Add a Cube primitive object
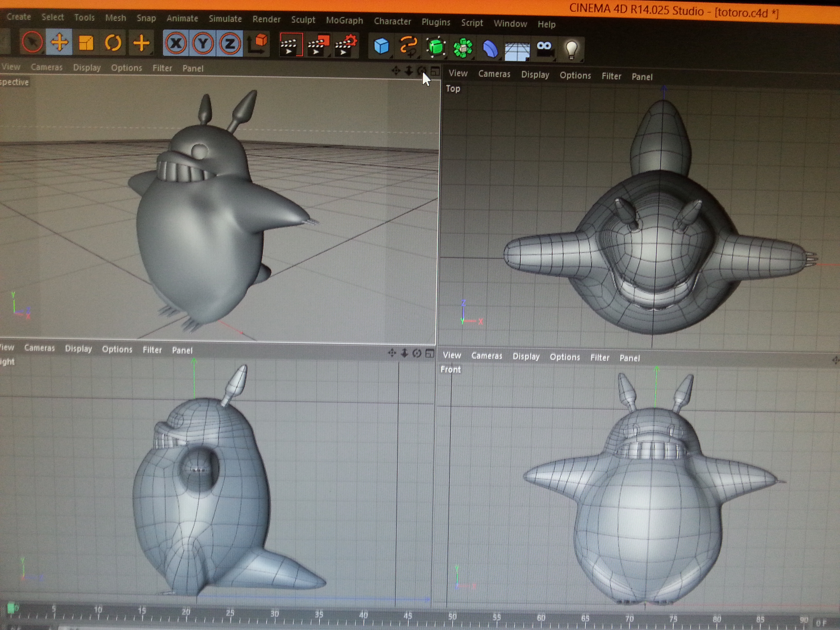 (381, 46)
